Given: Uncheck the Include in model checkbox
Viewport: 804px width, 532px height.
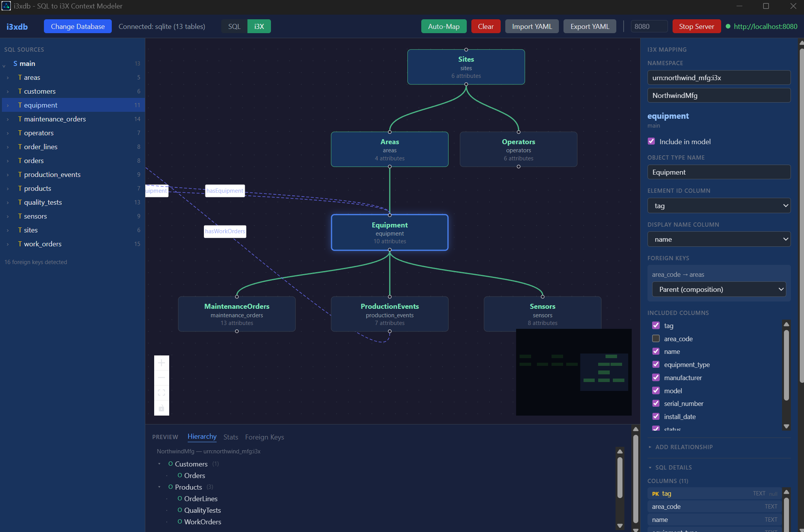Looking at the screenshot, I should pyautogui.click(x=651, y=141).
